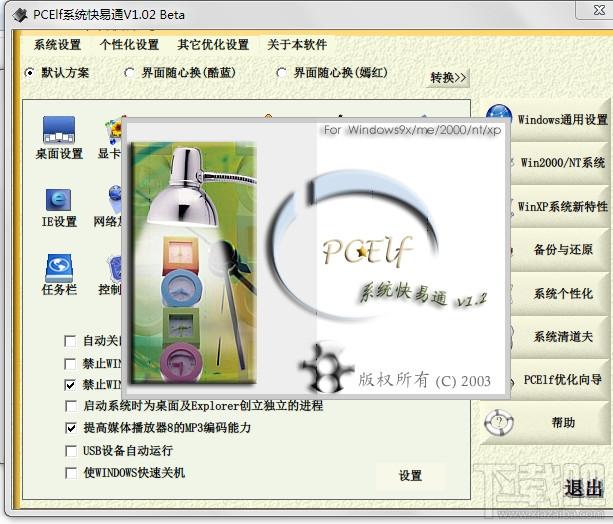Click the app icon in the title bar
Image resolution: width=613 pixels, height=524 pixels.
click(20, 15)
